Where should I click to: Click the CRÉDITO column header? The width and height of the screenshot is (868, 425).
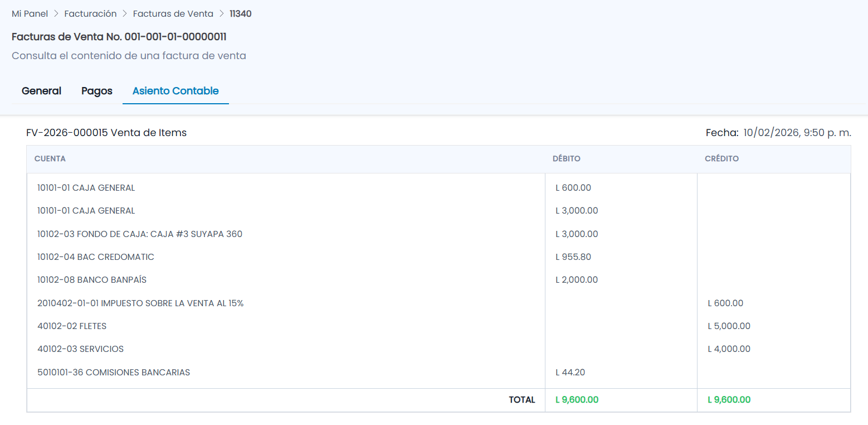pos(722,159)
